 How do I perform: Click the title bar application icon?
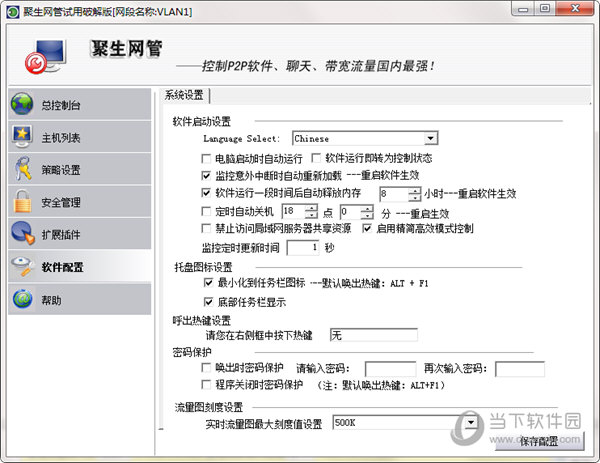(13, 12)
